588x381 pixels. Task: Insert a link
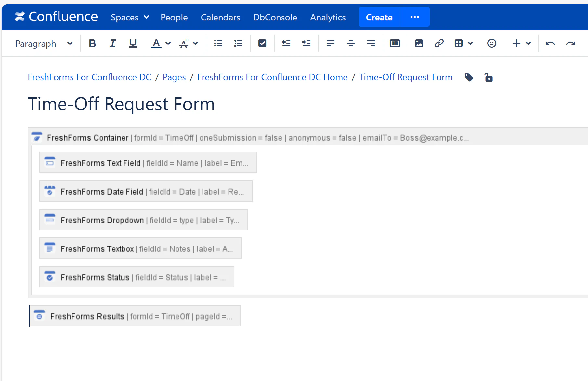coord(439,43)
